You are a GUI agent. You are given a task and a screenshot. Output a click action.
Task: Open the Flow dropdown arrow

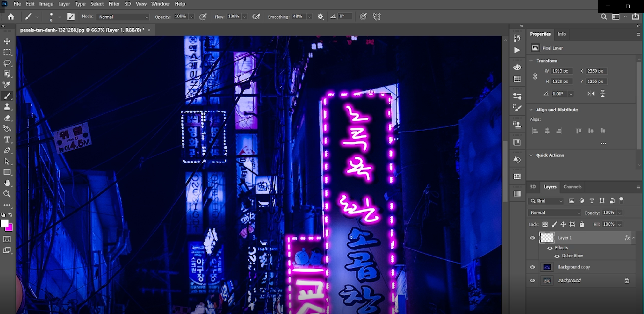coord(245,17)
